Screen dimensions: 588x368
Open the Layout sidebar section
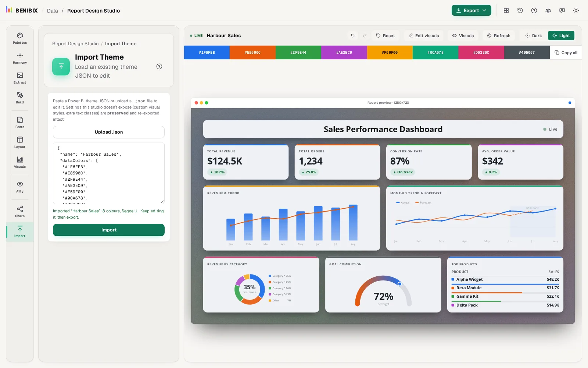point(20,142)
